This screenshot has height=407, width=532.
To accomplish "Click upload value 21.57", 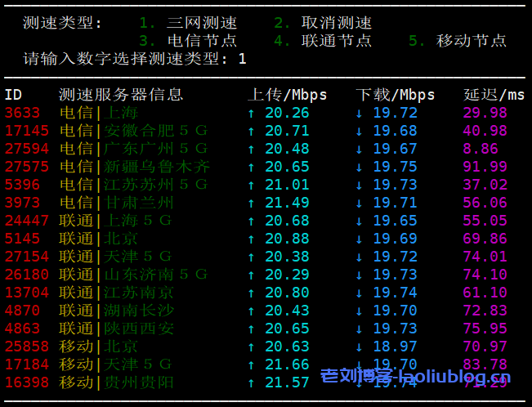I will coord(287,382).
